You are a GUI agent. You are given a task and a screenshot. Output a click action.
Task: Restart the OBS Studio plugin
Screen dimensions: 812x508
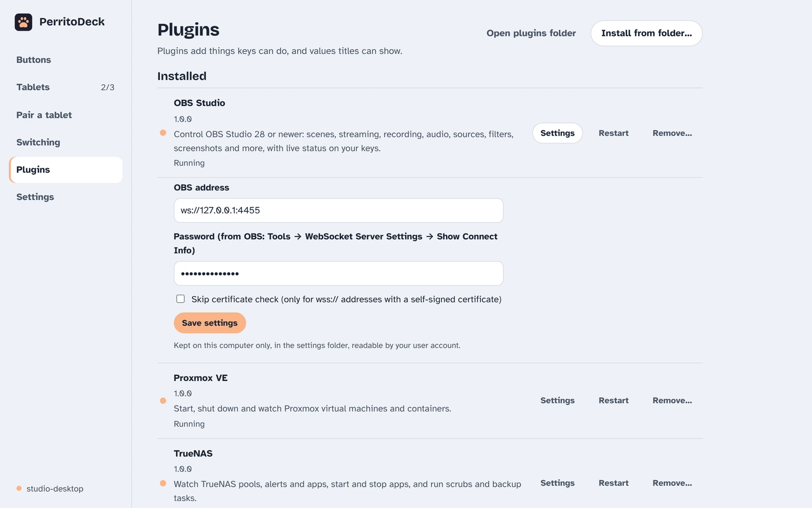(x=614, y=133)
